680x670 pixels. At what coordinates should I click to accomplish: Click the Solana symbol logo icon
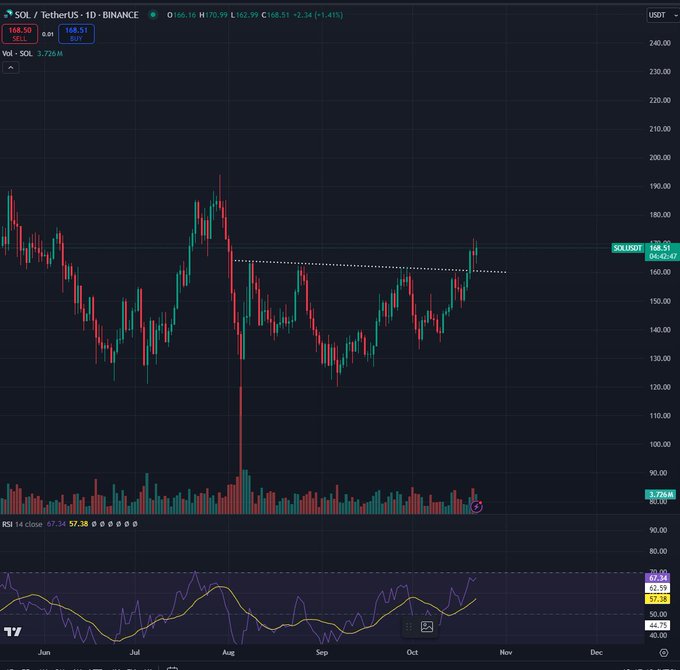coord(9,15)
